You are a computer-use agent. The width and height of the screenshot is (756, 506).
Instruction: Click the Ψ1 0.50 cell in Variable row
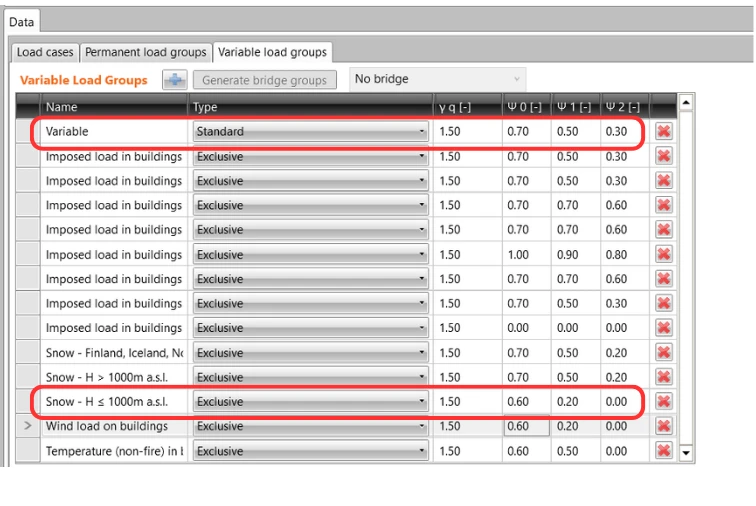pyautogui.click(x=576, y=131)
